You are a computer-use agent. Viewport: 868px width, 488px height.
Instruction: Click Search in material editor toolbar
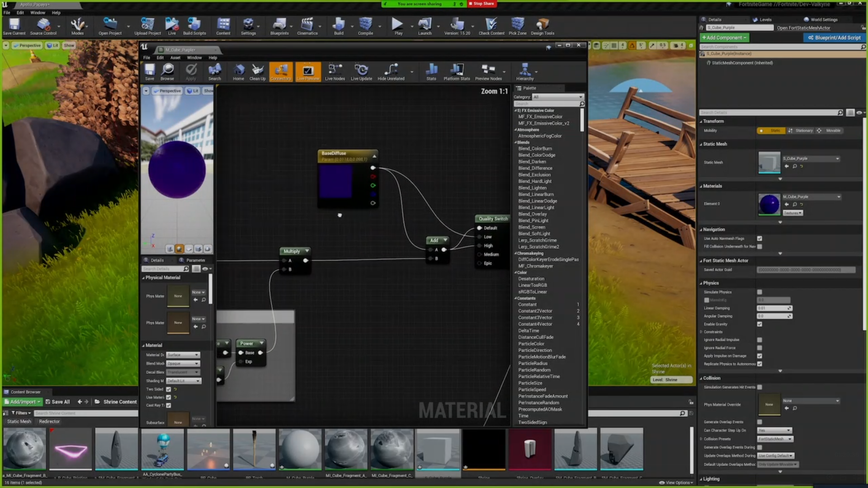point(215,72)
